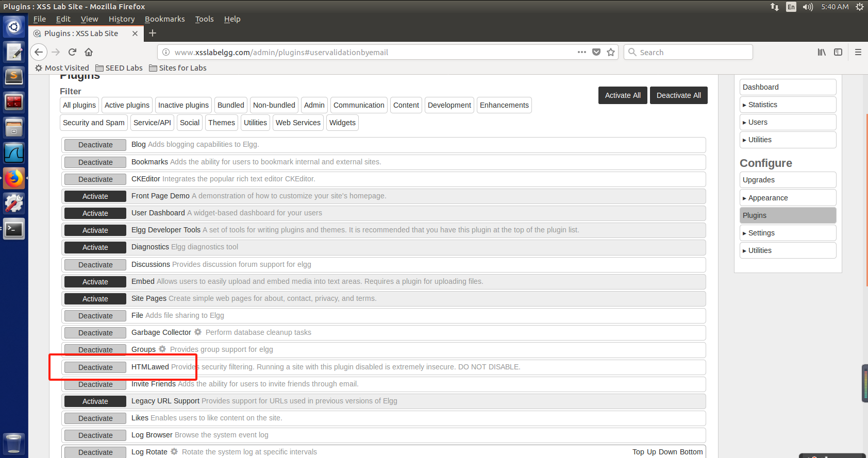Viewport: 868px width, 458px height.
Task: Show site information for xsslabelgg.com
Action: [x=166, y=52]
